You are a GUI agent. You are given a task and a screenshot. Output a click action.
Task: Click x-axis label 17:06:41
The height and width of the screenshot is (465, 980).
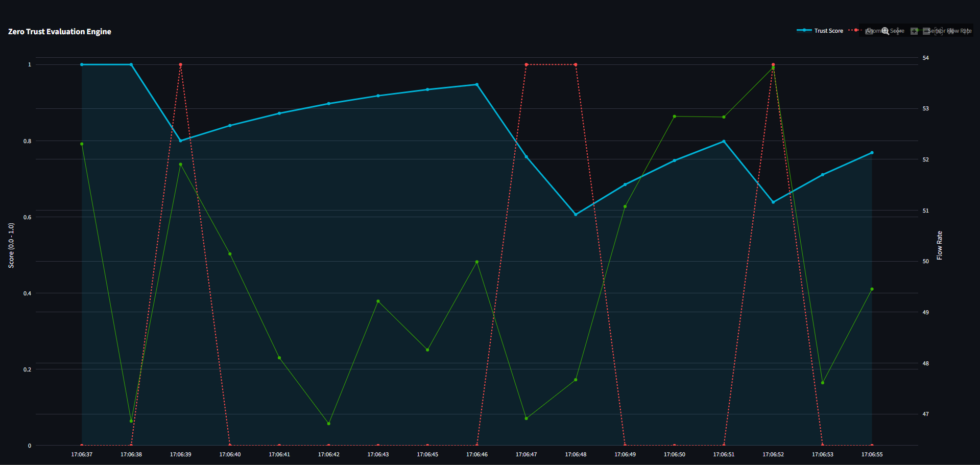(279, 454)
